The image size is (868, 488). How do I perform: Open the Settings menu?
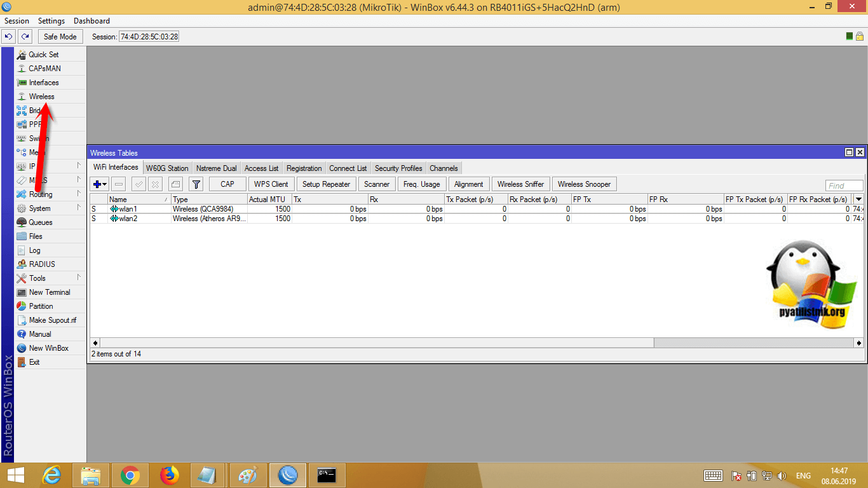click(x=51, y=21)
